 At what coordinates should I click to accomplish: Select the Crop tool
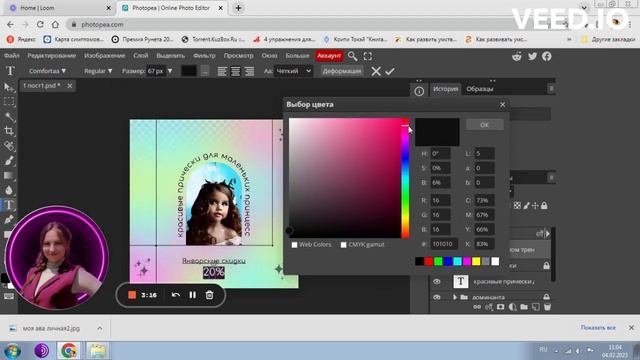[9, 131]
